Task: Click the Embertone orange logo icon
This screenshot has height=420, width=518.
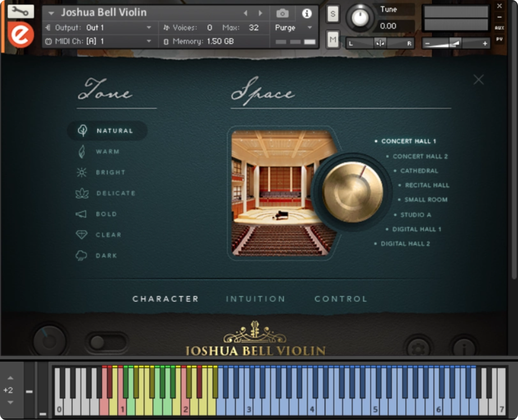Action: 21,35
